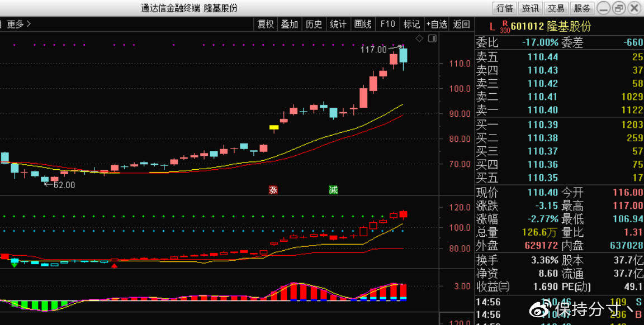
Task: Activate the 画线 drawing tool
Action: click(363, 24)
